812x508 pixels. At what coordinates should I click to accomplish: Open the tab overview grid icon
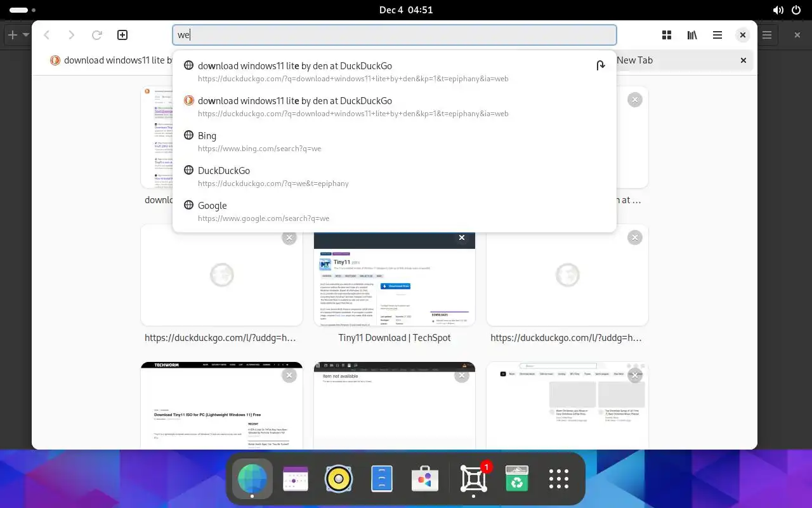click(x=667, y=35)
